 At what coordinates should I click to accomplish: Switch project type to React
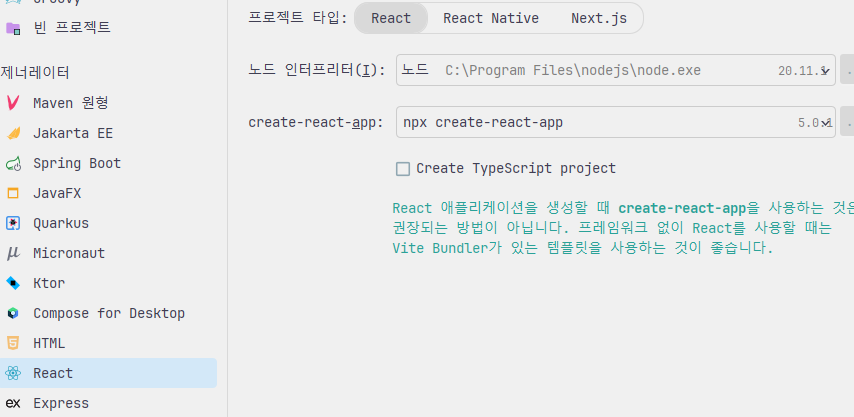click(391, 19)
